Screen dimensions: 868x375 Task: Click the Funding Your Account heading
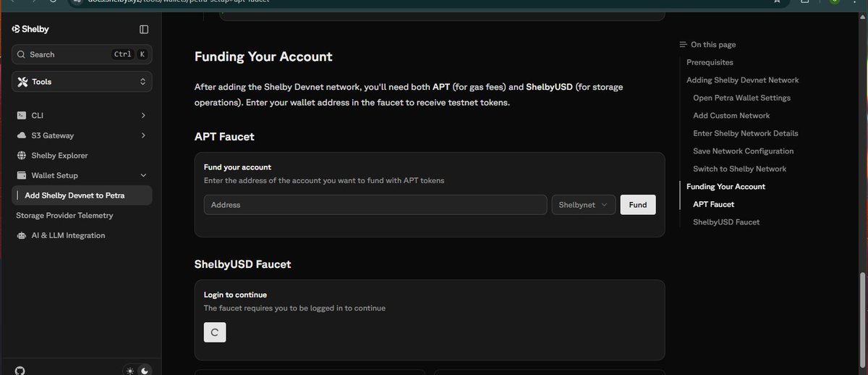pos(263,56)
